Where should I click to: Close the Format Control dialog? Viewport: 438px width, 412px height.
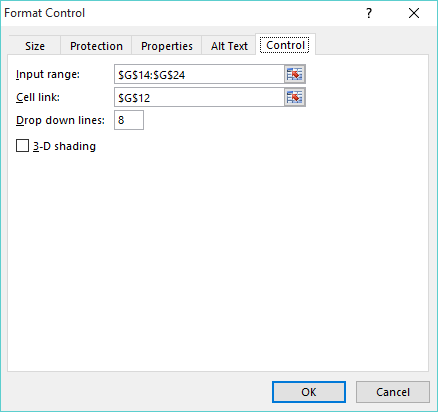coord(414,13)
